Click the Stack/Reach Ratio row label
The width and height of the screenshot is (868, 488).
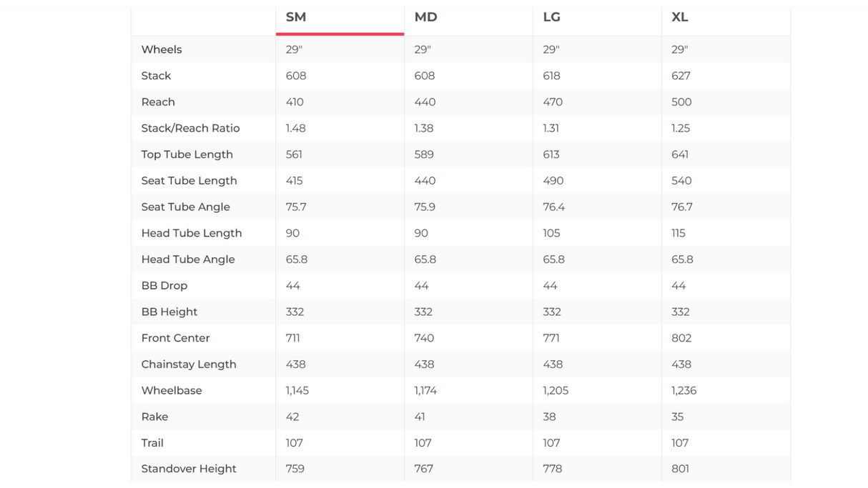pyautogui.click(x=190, y=128)
